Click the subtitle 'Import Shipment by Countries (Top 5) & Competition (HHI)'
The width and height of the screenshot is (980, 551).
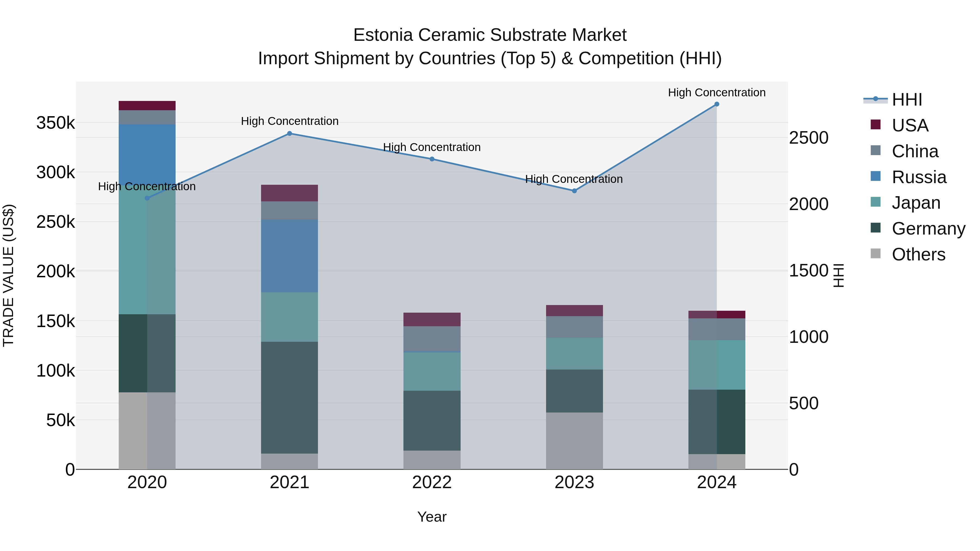(x=490, y=58)
